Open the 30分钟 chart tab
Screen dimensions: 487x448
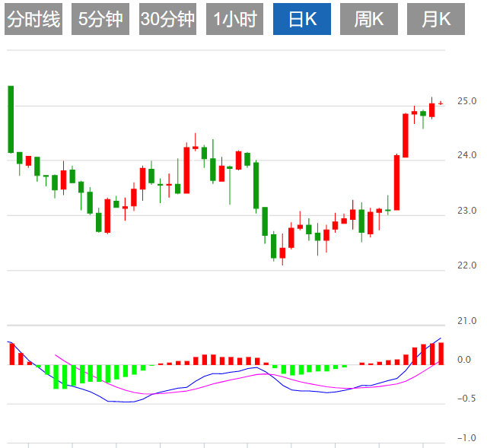coord(167,20)
